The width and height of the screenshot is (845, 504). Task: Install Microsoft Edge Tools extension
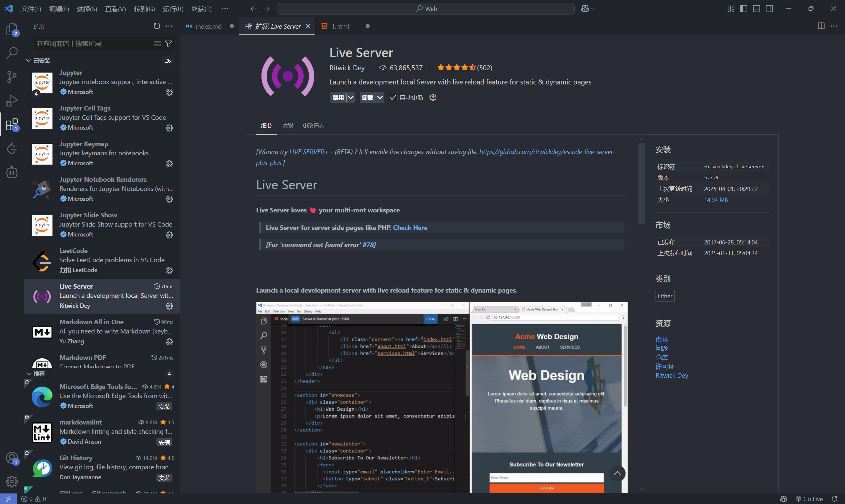(164, 406)
